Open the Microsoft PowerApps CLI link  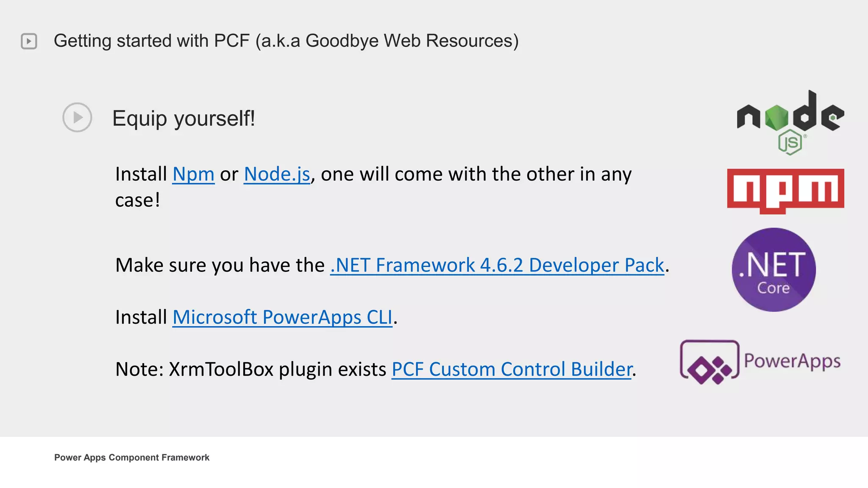(283, 317)
